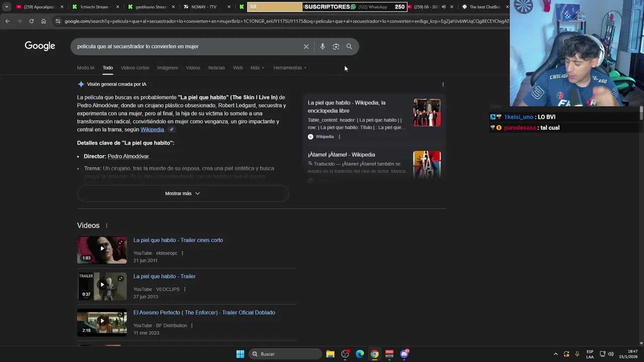Switch to The best ChatBot tab
This screenshot has width=644, height=362.
tap(481, 7)
